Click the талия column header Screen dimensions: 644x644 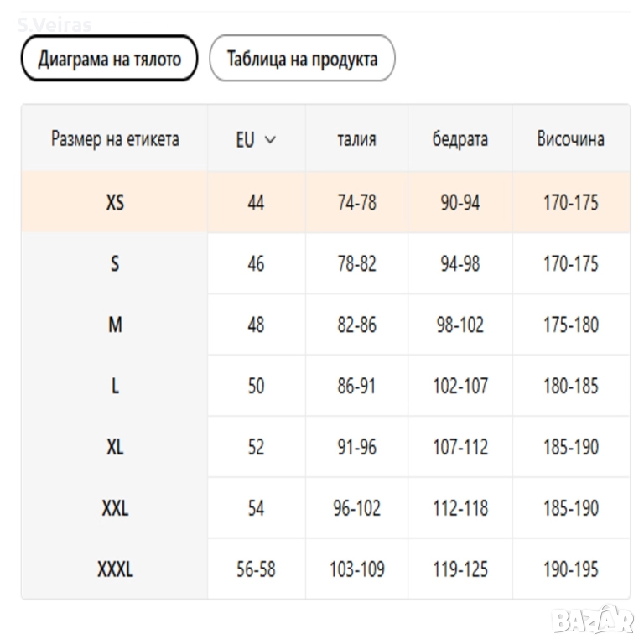[x=356, y=139]
